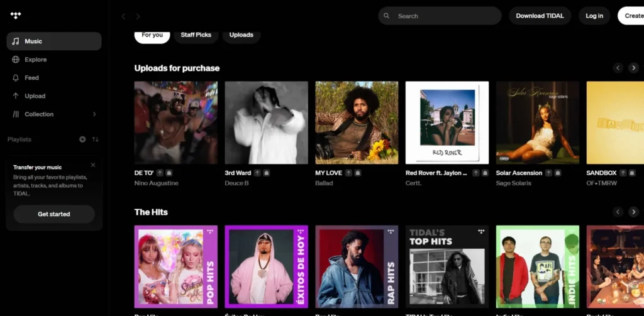
Task: Open Collection in the sidebar
Action: point(54,114)
